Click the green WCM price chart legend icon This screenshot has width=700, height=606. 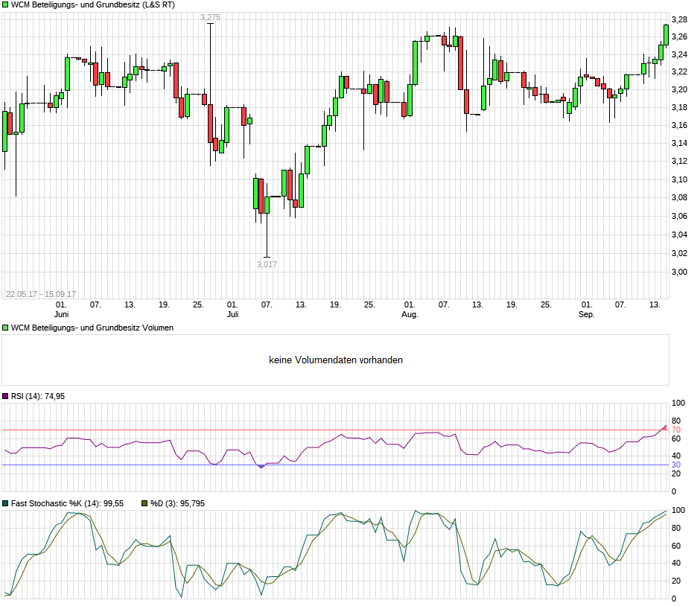pos(5,6)
